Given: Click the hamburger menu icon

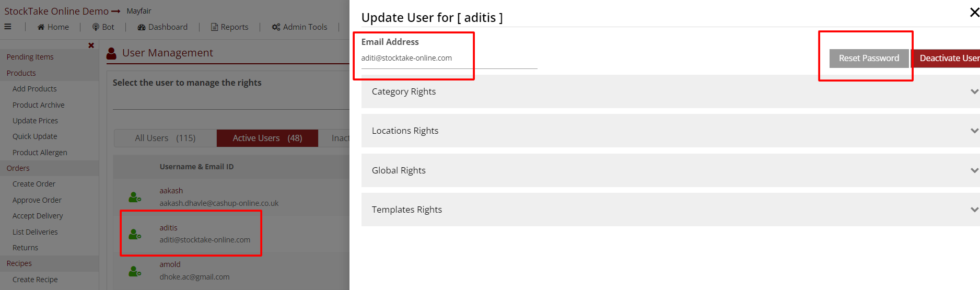Looking at the screenshot, I should (8, 27).
